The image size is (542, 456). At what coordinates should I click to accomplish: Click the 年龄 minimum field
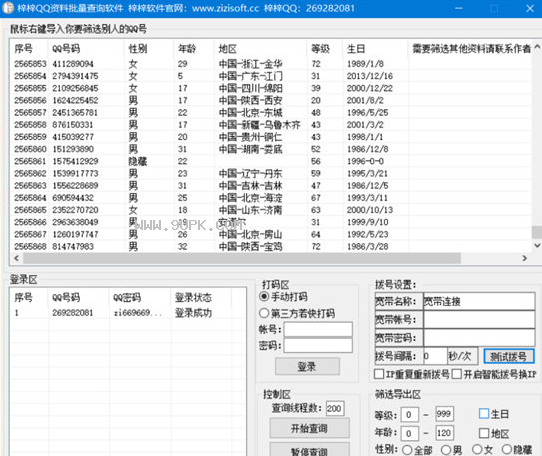point(410,433)
